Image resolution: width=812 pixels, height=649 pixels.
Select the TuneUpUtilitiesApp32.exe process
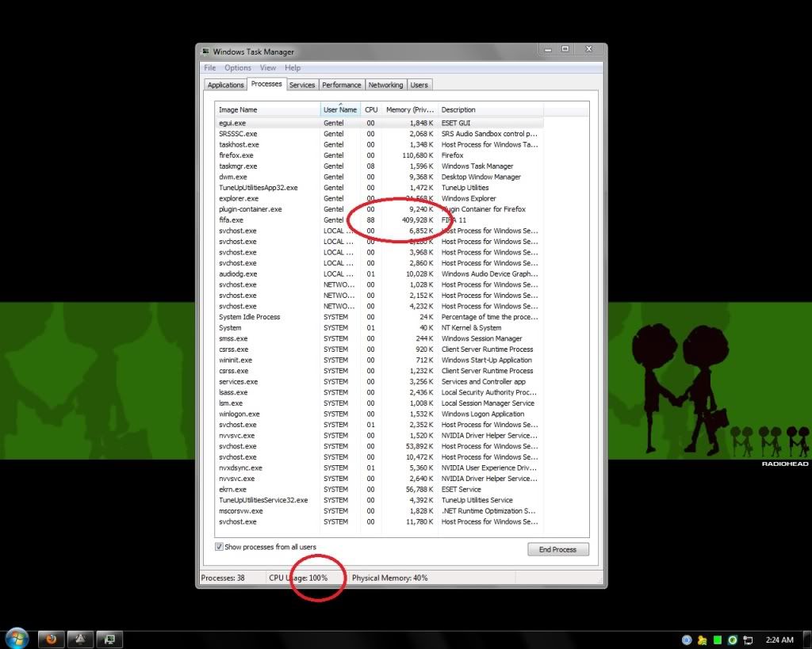[x=380, y=188]
